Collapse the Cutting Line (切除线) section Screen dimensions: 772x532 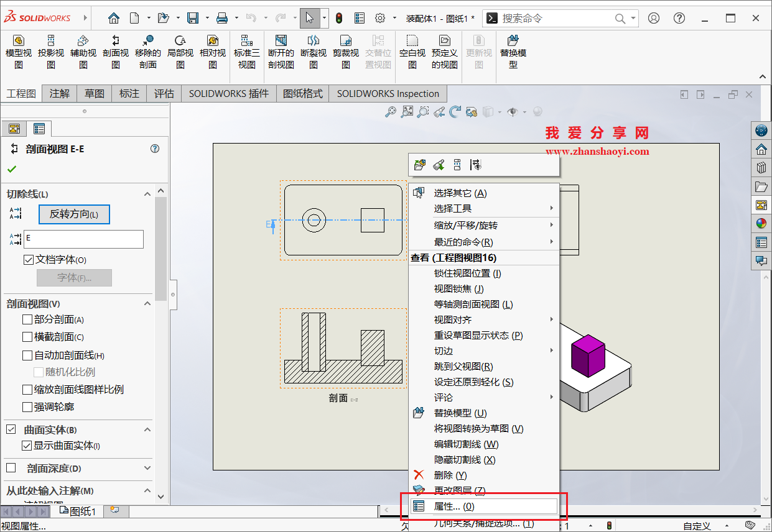[147, 194]
